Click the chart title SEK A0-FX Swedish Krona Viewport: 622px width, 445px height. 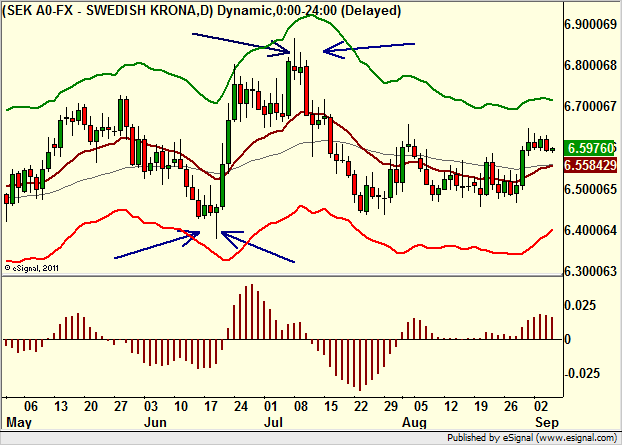click(202, 11)
